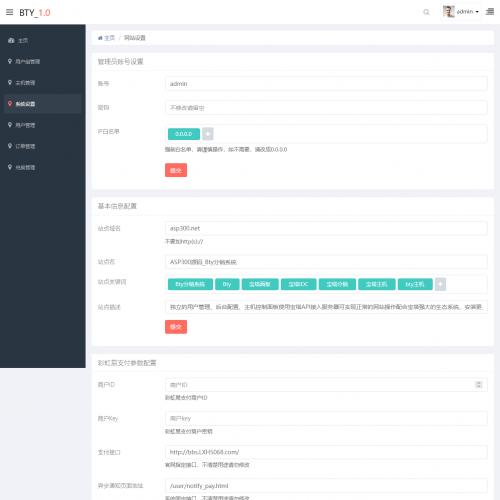The image size is (500, 500).
Task: Open the right-side panel menu icon
Action: (490, 12)
